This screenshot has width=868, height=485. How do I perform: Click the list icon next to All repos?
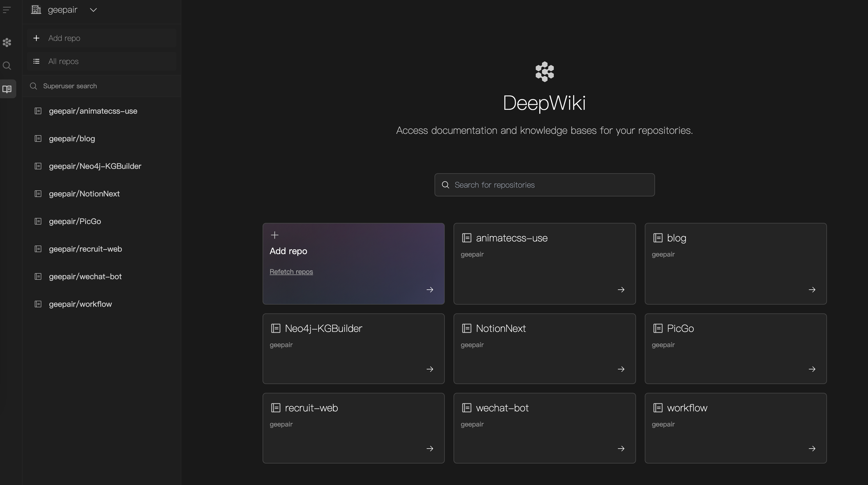tap(36, 62)
